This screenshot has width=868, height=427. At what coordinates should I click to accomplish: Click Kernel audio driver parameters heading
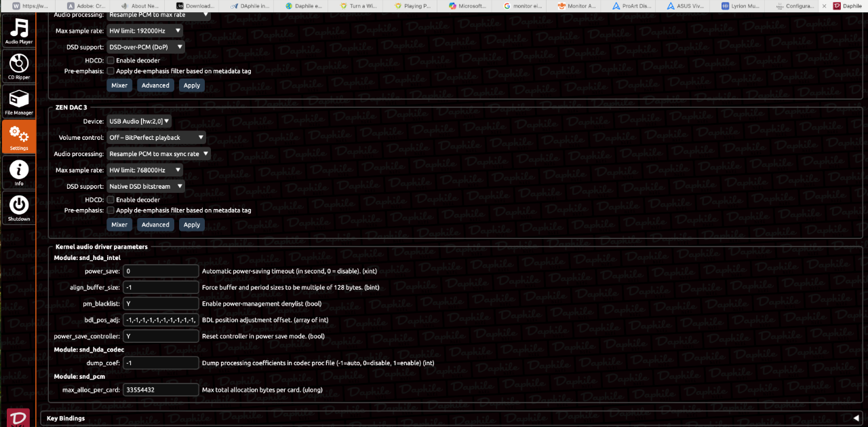[x=101, y=246]
